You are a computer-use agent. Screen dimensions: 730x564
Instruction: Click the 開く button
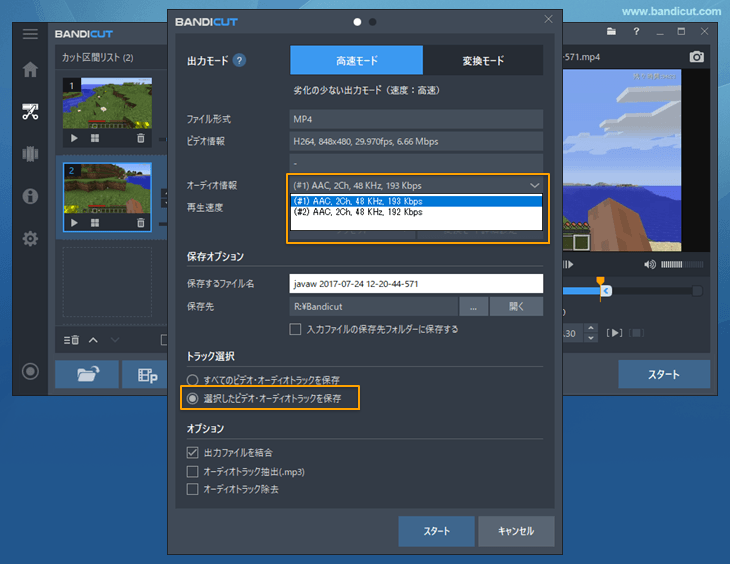[x=516, y=306]
